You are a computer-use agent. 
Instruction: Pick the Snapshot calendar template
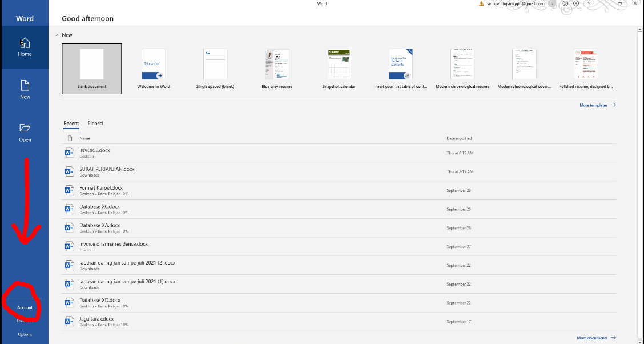click(339, 69)
